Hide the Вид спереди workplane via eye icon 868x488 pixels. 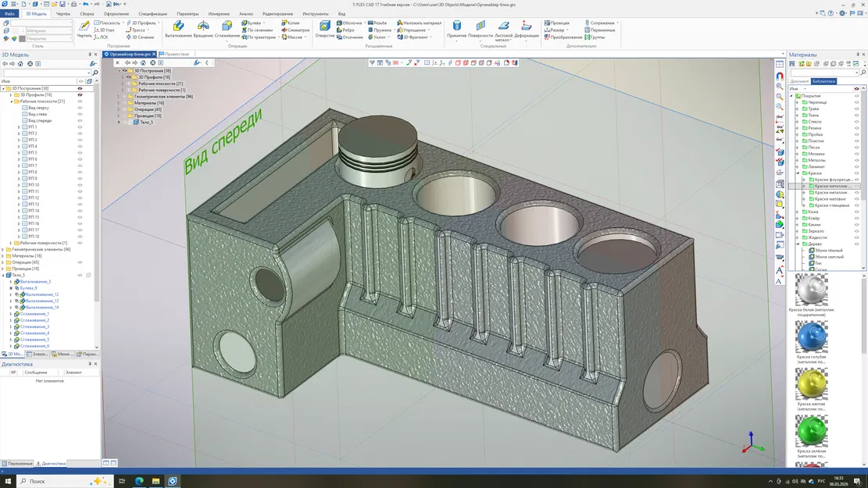tap(80, 121)
